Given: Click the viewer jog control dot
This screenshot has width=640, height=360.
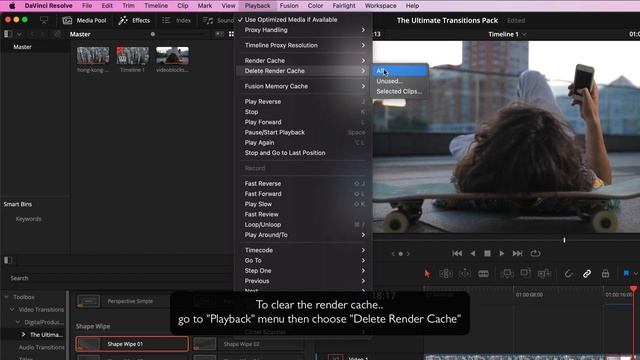Looking at the screenshot, I should click(x=400, y=254).
